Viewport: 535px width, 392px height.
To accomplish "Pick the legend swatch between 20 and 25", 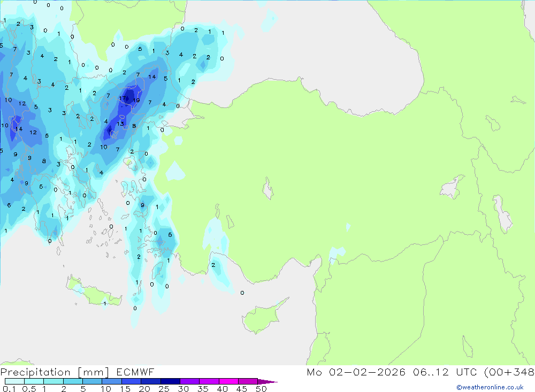I will click(x=151, y=381).
